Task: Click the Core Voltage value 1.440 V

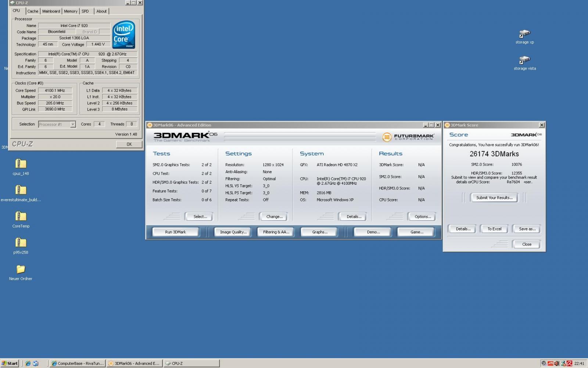Action: tap(98, 45)
